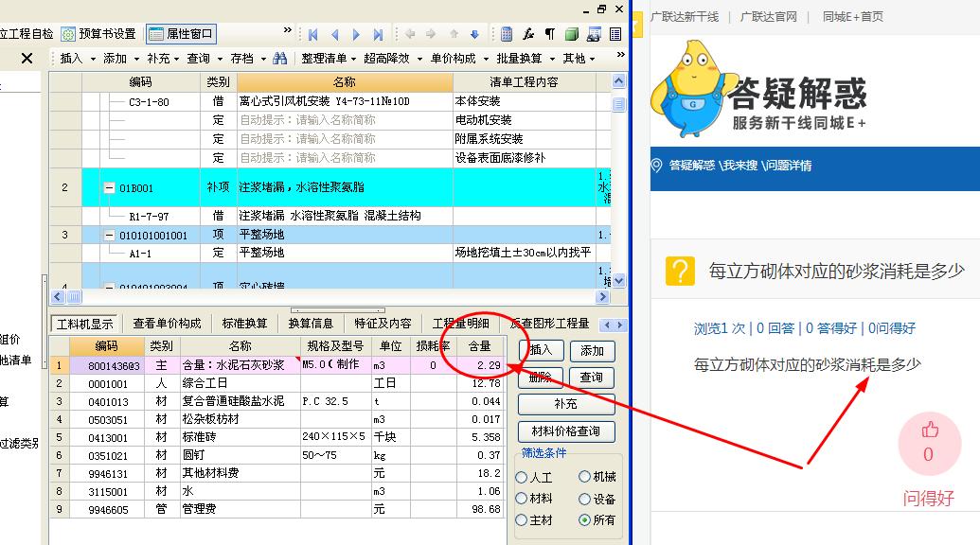Select the 材料 filter radio button

point(522,499)
